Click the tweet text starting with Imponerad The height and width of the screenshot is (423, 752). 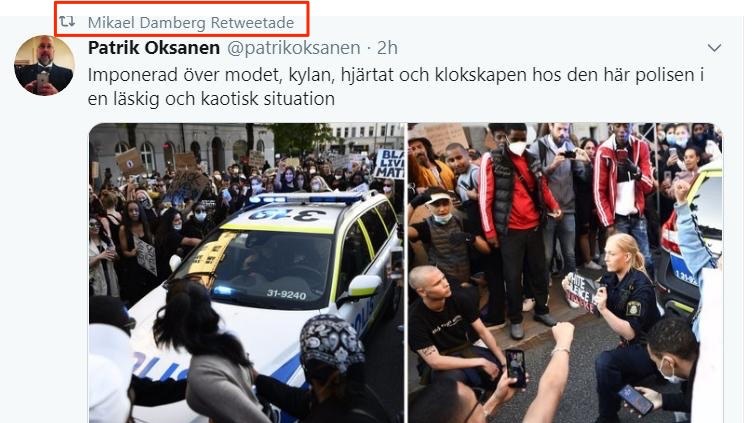click(396, 86)
